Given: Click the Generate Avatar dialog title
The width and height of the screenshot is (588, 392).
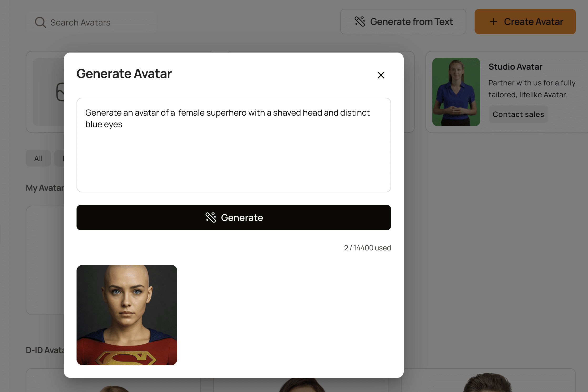Looking at the screenshot, I should [x=124, y=74].
